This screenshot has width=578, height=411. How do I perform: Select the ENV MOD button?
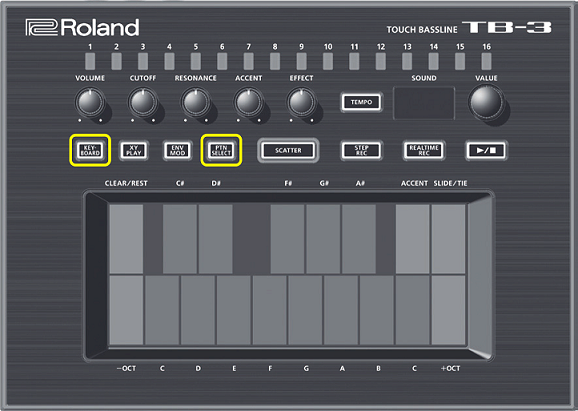177,150
